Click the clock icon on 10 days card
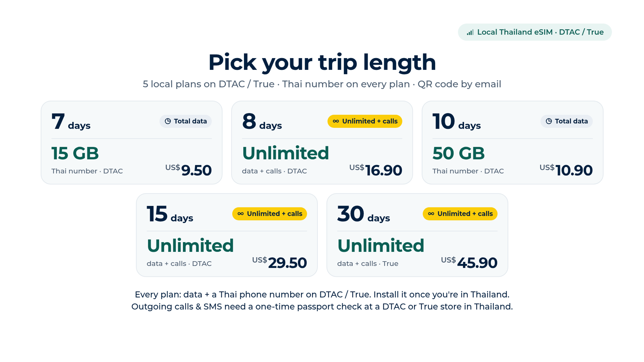 (549, 121)
